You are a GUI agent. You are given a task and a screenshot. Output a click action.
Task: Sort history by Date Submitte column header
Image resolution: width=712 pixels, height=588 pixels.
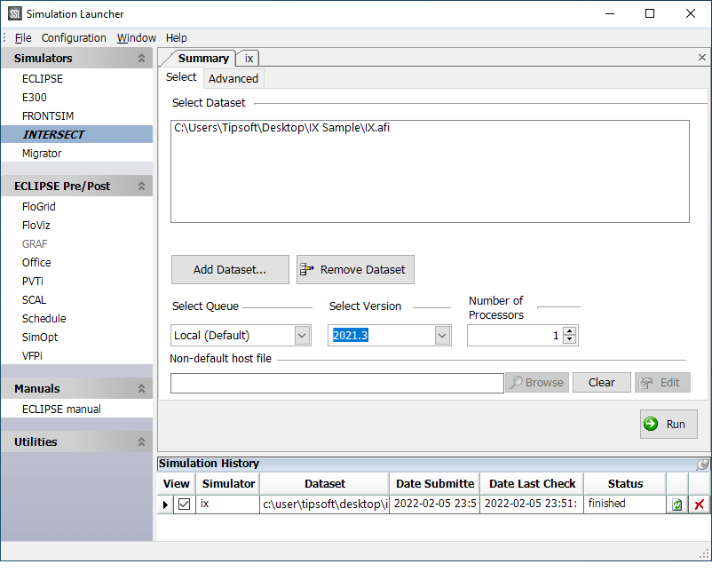click(434, 483)
